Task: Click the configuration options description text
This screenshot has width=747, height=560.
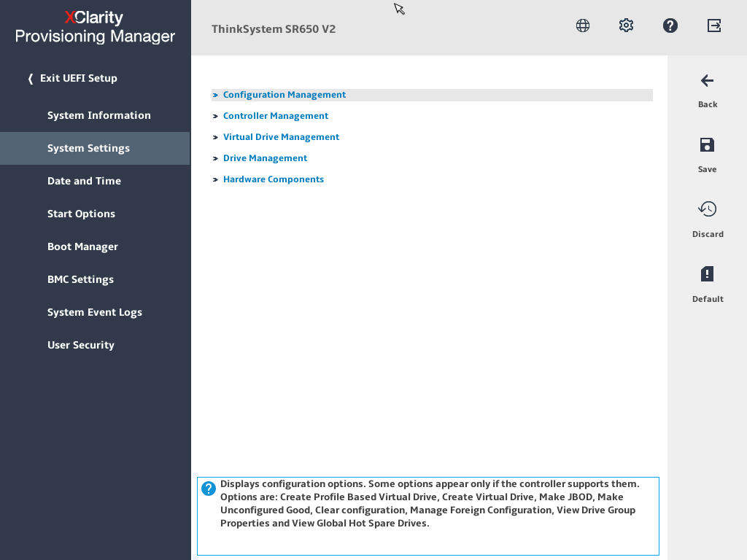Action: pos(430,503)
